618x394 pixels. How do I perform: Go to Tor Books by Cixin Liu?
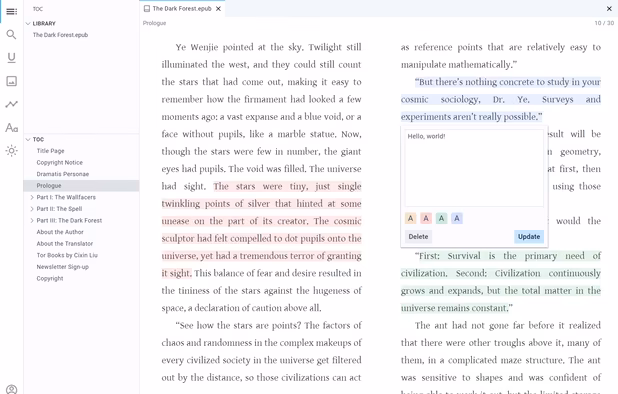click(x=67, y=255)
